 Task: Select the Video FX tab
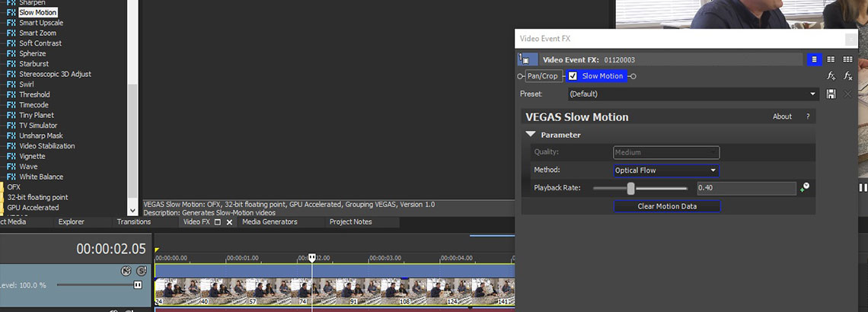coord(196,222)
